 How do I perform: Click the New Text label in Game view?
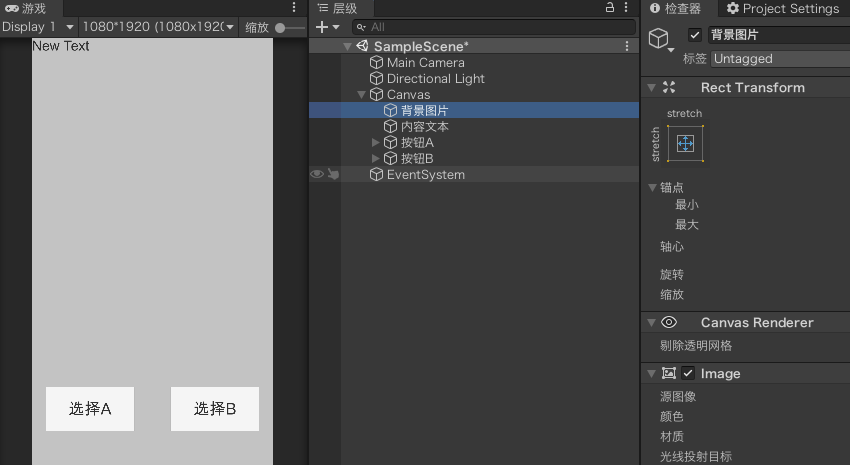(60, 46)
